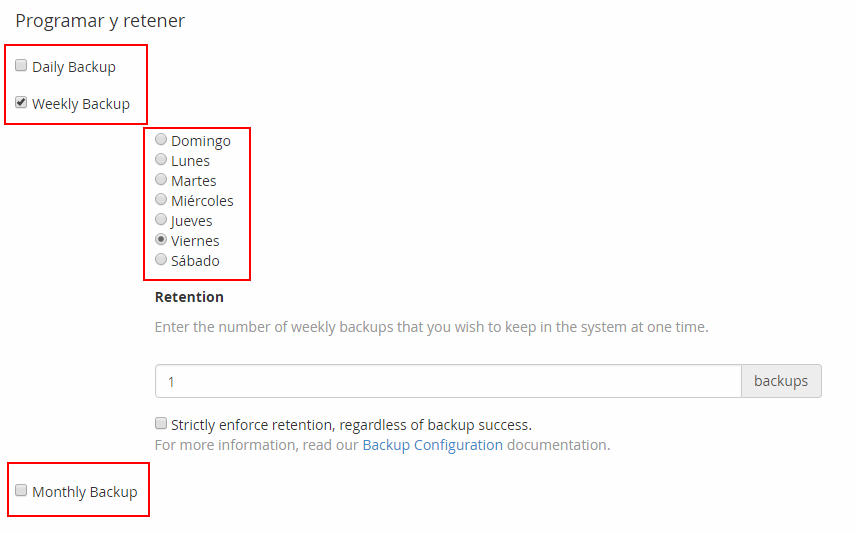Choose Sábado as the backup day

point(161,260)
